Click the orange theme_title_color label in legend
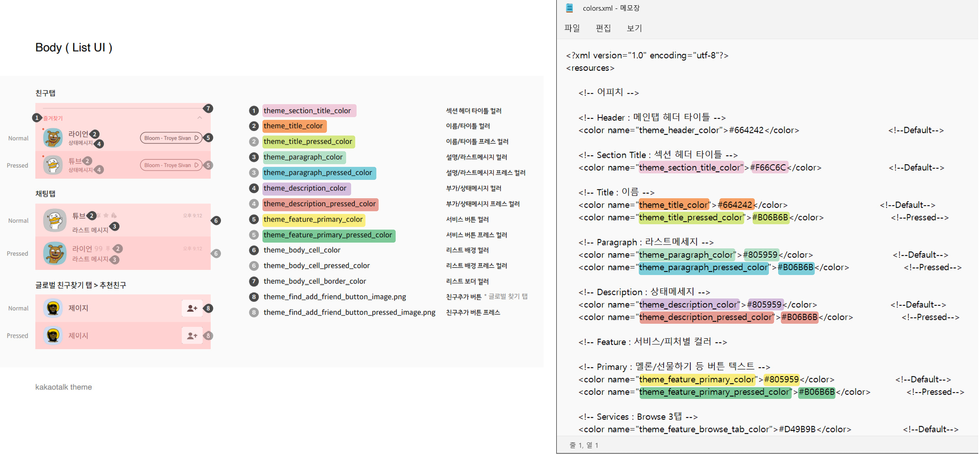980x454 pixels. [x=294, y=126]
